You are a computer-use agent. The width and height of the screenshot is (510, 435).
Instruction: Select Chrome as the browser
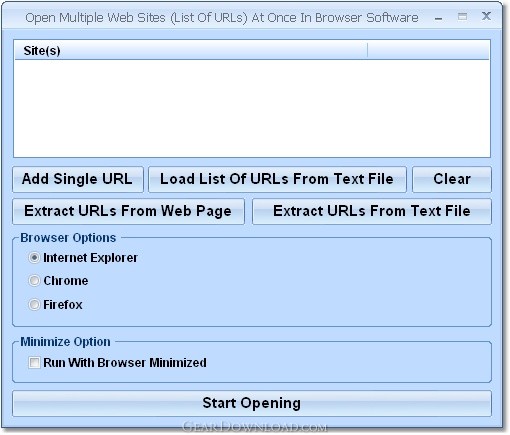click(34, 281)
